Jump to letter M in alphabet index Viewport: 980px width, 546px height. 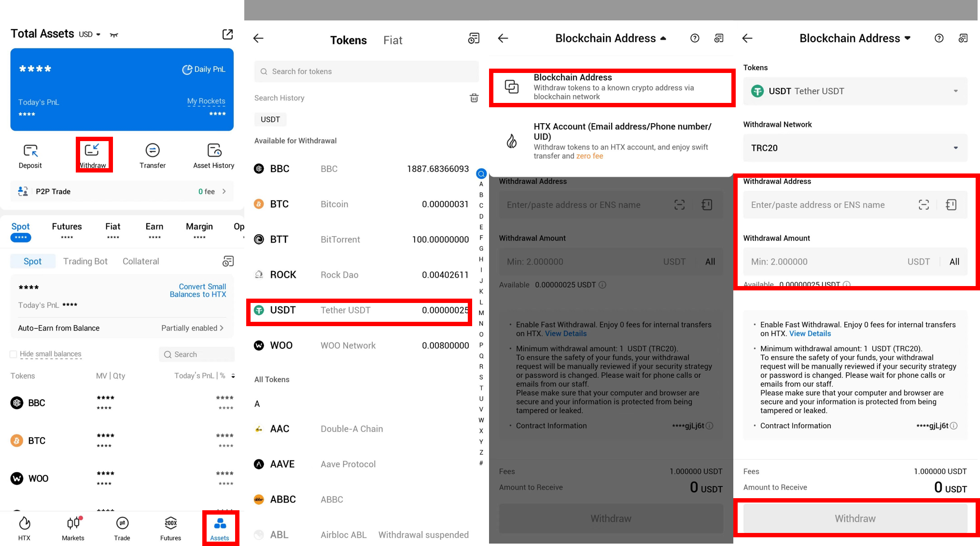pyautogui.click(x=481, y=313)
